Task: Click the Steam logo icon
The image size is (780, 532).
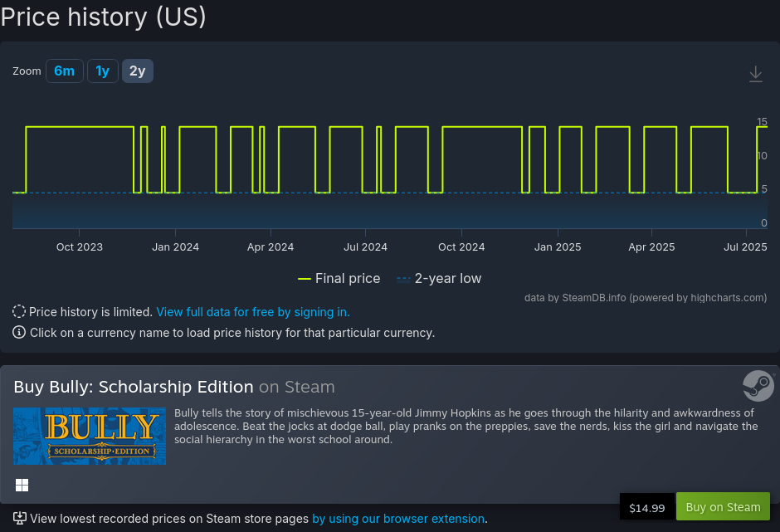Action: (x=758, y=386)
